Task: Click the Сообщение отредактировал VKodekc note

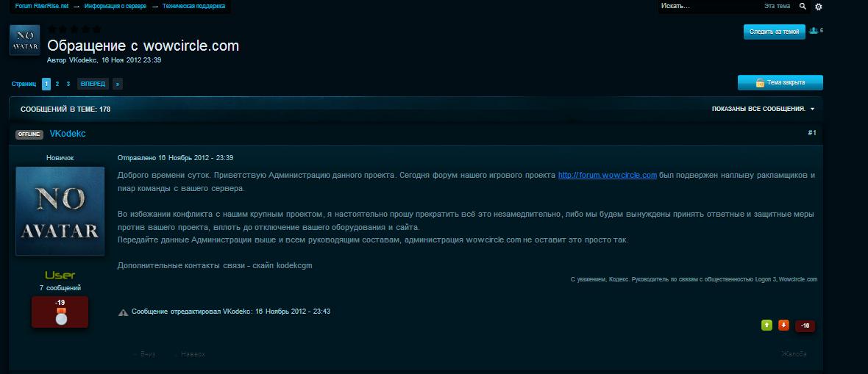Action: point(231,312)
